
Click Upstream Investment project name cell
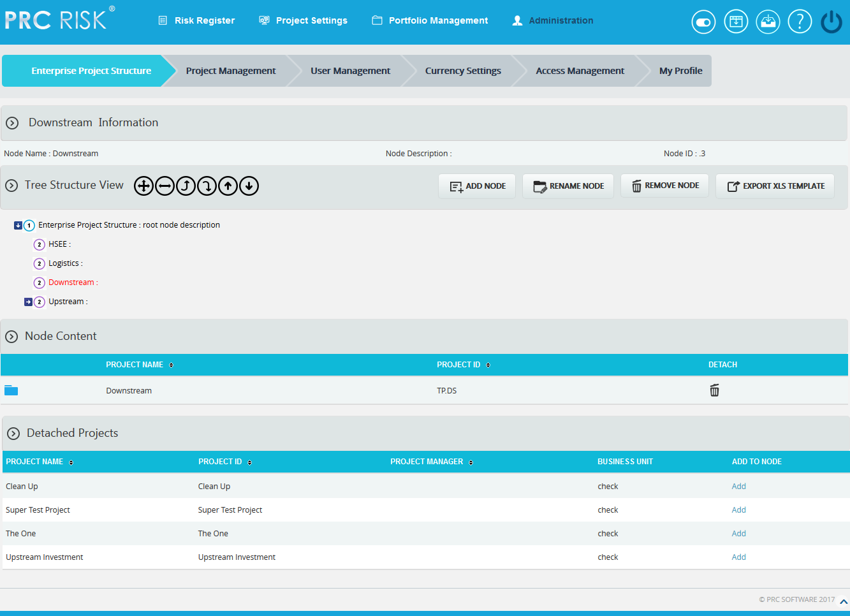(x=44, y=557)
